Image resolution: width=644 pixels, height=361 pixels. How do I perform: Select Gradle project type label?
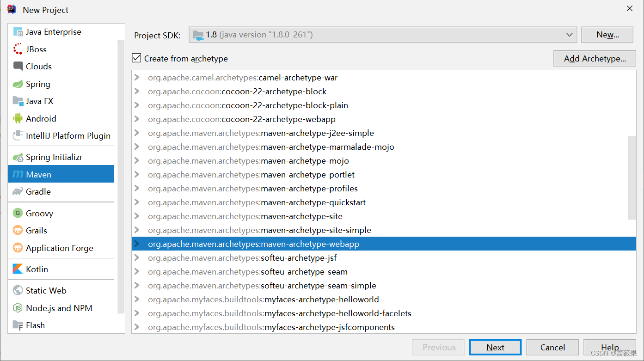[38, 191]
